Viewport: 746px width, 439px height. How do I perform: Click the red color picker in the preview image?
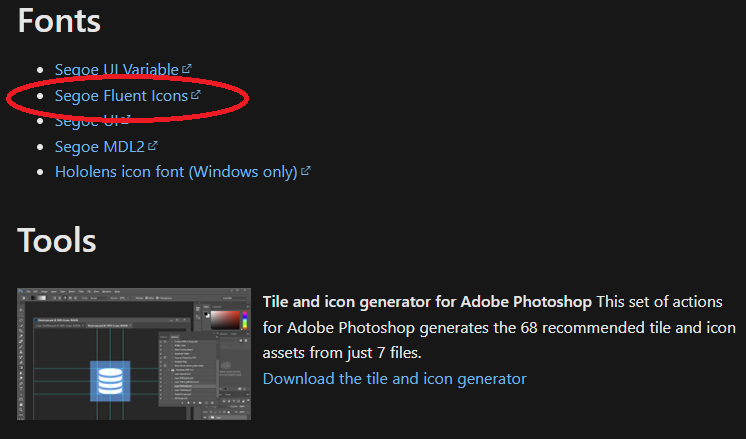pyautogui.click(x=225, y=320)
